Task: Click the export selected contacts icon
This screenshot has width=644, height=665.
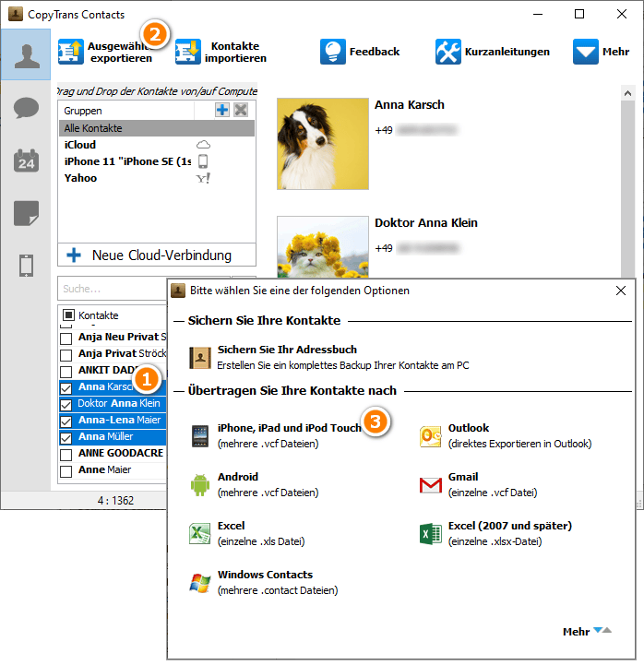Action: (71, 52)
